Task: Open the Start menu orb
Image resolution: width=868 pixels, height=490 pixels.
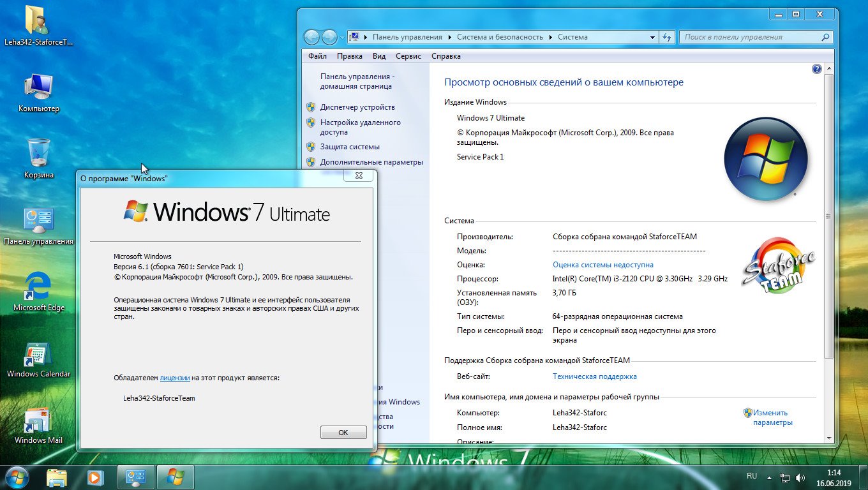Action: click(x=16, y=477)
